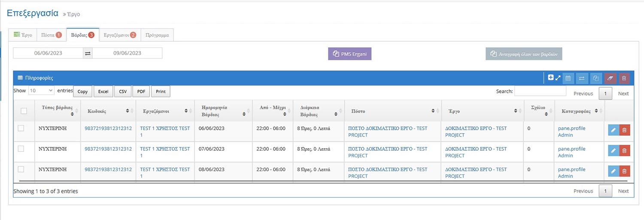Toggle the select-all checkbox in table header
This screenshot has width=644, height=220.
(x=24, y=111)
